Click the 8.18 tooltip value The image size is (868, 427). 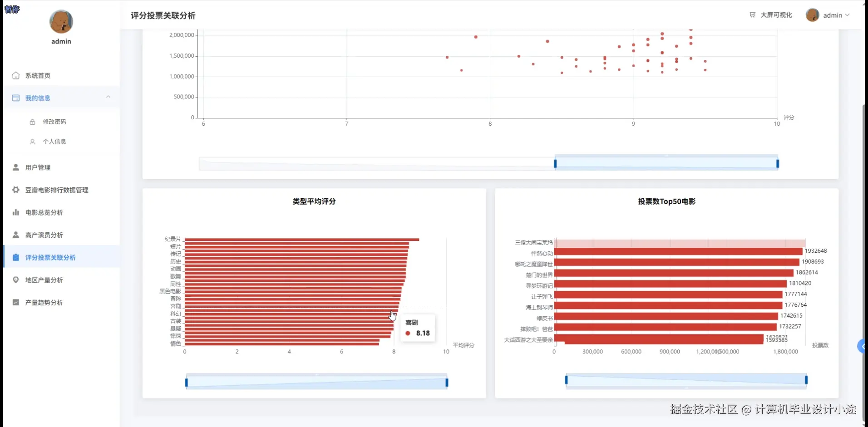point(423,333)
